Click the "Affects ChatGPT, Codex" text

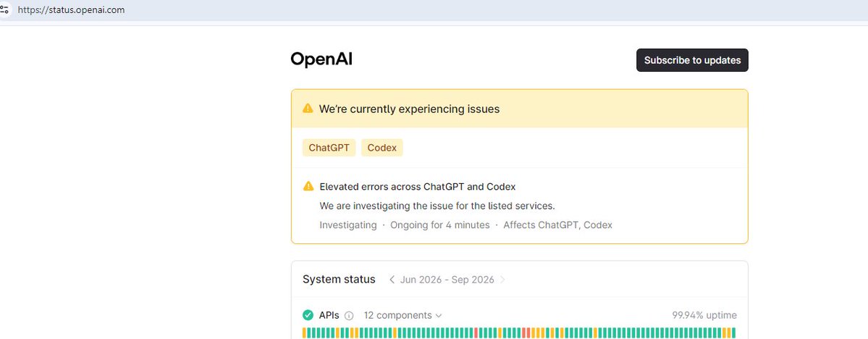tap(557, 225)
